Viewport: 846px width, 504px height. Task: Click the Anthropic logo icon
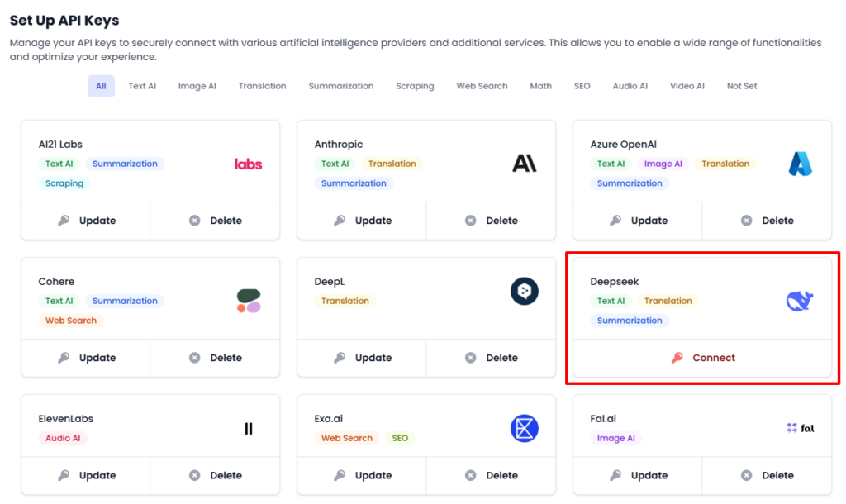(524, 163)
